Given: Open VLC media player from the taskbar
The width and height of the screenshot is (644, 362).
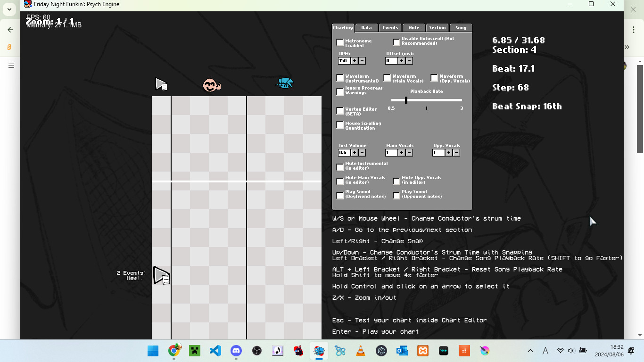Looking at the screenshot, I should (361, 351).
